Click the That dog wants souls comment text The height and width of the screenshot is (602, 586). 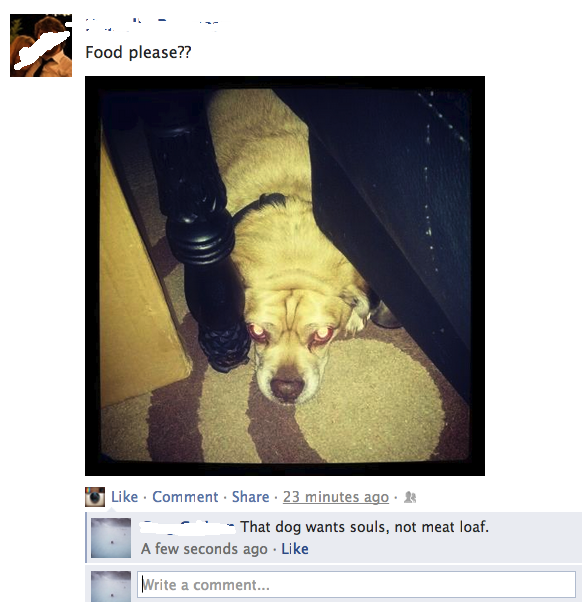[365, 527]
